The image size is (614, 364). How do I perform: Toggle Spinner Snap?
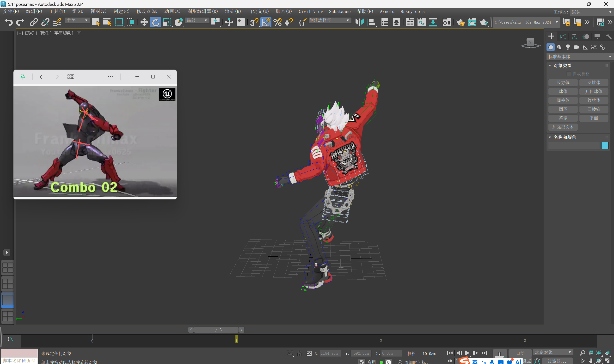(x=289, y=22)
